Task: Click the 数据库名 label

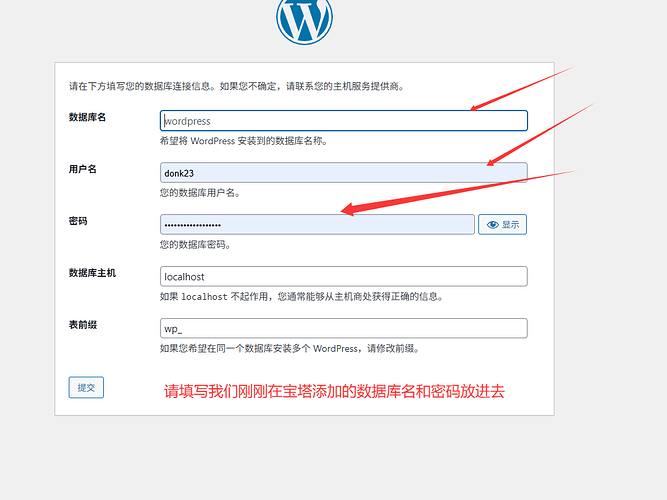Action: pyautogui.click(x=87, y=117)
